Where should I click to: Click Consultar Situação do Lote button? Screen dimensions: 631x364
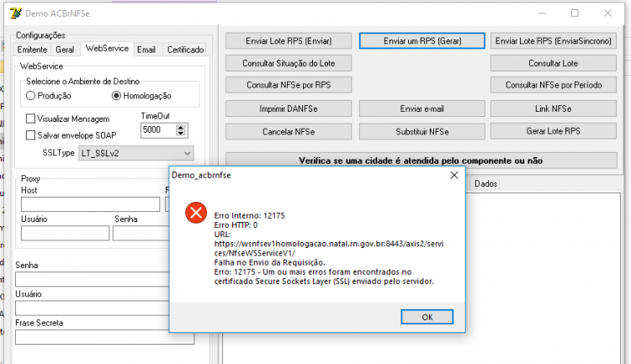(x=289, y=63)
